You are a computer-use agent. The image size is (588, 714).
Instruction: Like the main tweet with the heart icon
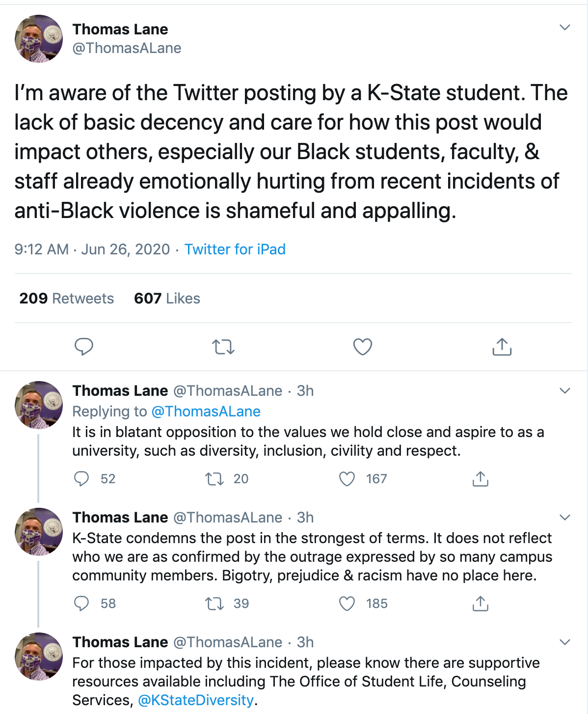[x=363, y=347]
